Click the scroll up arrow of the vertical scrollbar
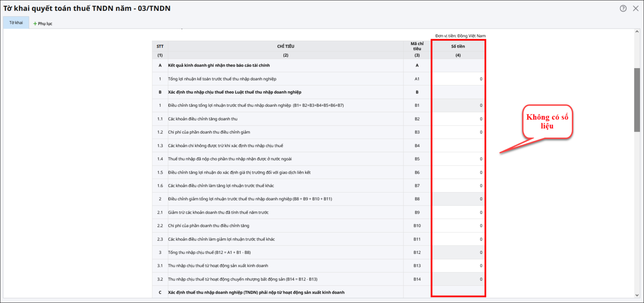Viewport: 644px width, 303px height. pos(637,32)
